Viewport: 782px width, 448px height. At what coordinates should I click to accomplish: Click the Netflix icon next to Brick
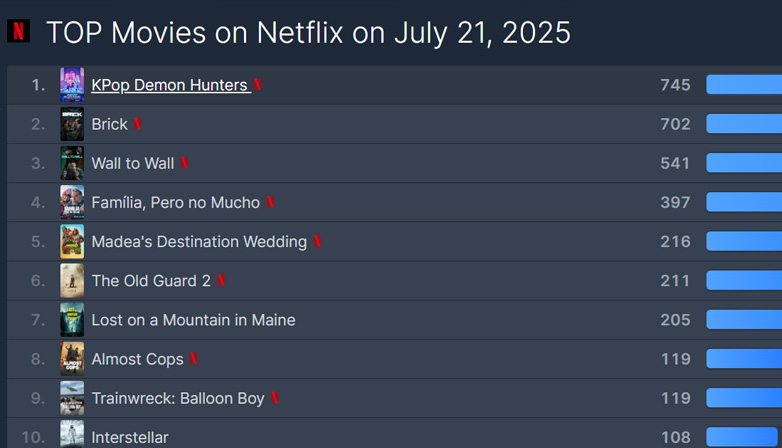(138, 124)
